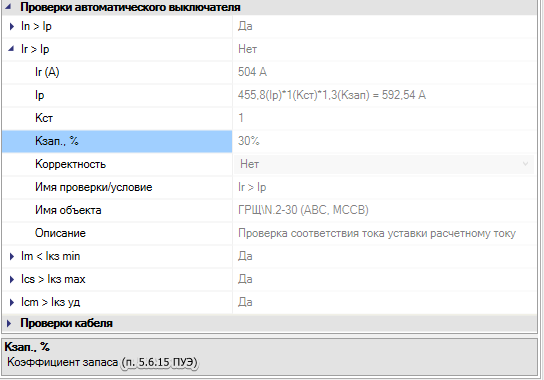Click the Коэффициент запаса help text
The width and height of the screenshot is (544, 380).
[x=102, y=362]
